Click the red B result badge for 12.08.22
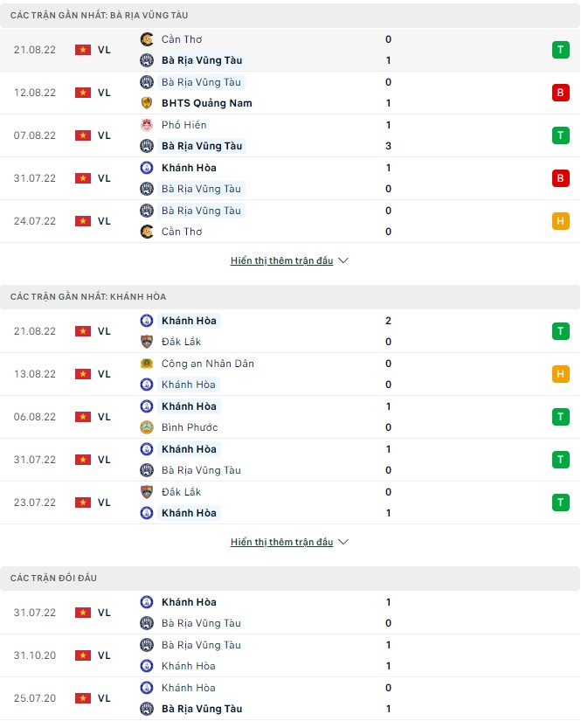This screenshot has width=588, height=721. [x=560, y=93]
